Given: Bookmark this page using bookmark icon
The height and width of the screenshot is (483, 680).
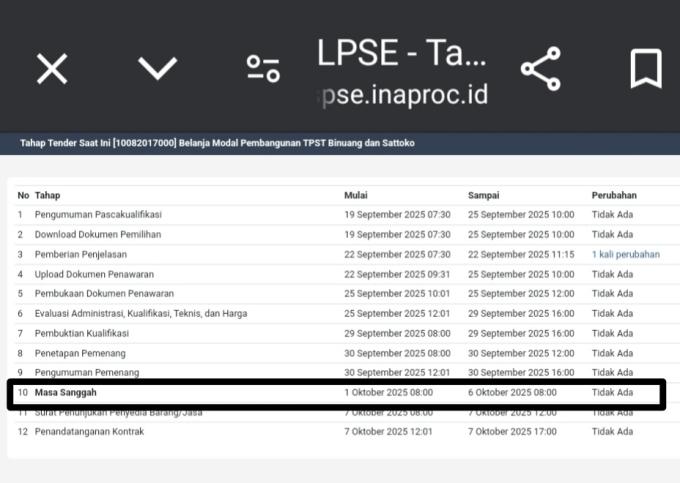Looking at the screenshot, I should (x=646, y=68).
